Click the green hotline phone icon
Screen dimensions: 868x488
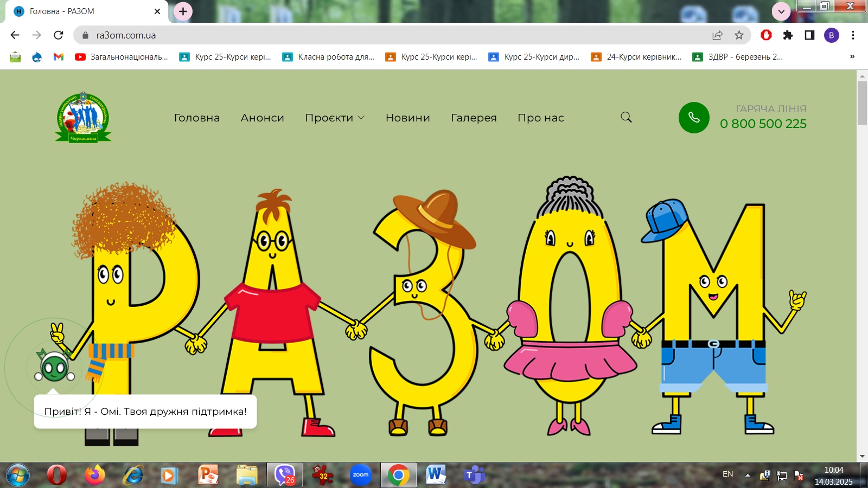tap(694, 117)
